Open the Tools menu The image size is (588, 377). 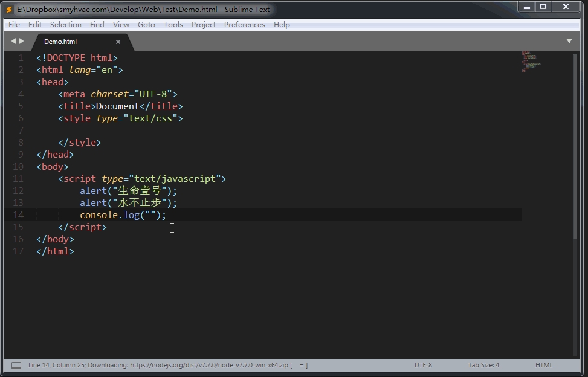coord(173,25)
